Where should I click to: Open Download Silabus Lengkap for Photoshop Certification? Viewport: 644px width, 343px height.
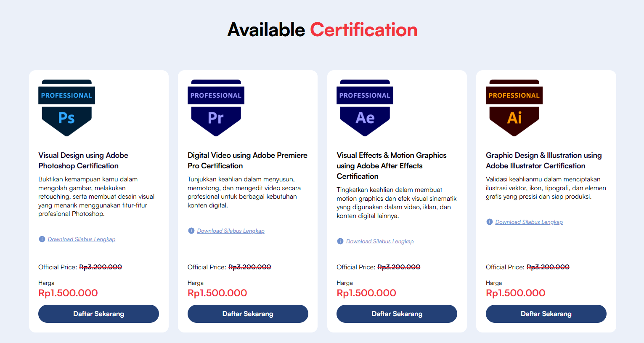(x=81, y=239)
